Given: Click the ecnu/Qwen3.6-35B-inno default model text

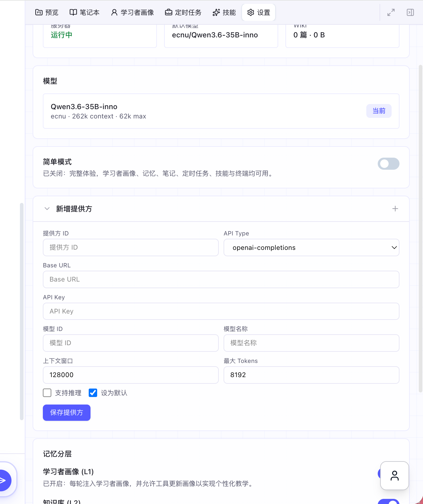Looking at the screenshot, I should (215, 35).
